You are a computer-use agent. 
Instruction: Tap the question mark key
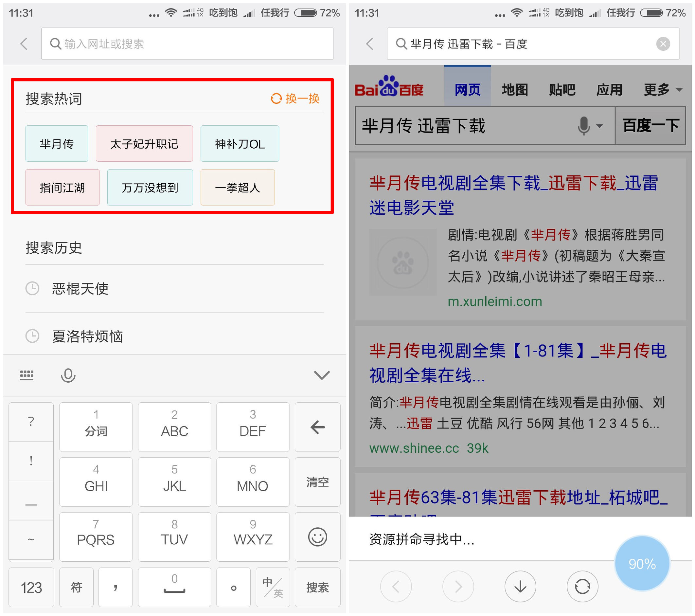31,422
